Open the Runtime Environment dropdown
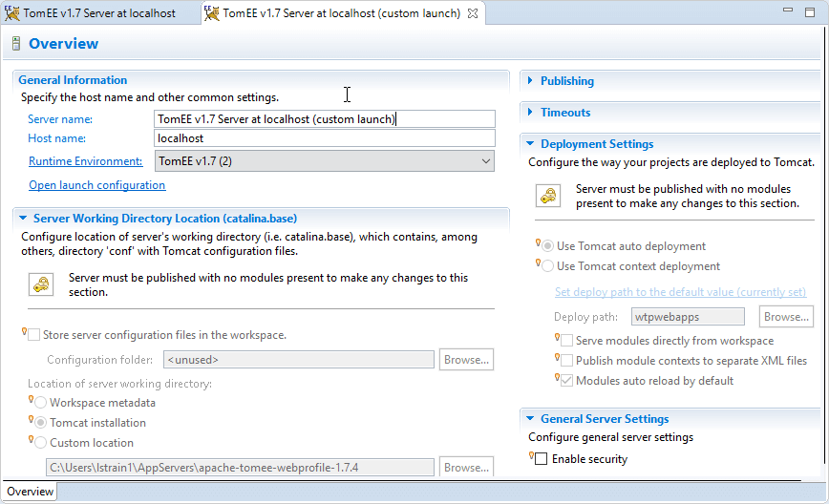829x504 pixels. 325,161
